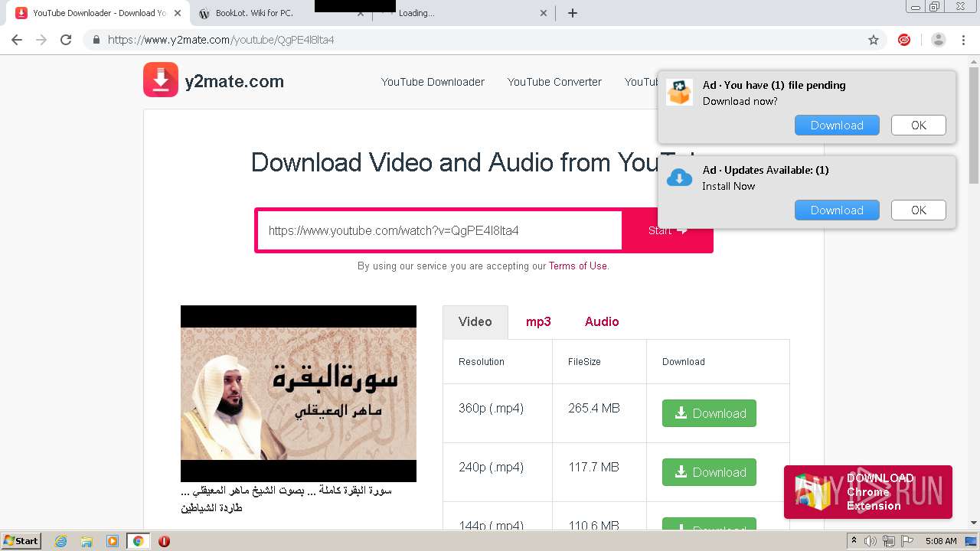Click the network tray icon
980x551 pixels.
tap(888, 541)
